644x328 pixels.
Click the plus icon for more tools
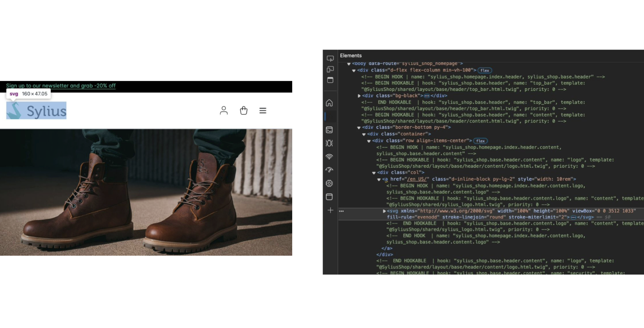point(330,210)
